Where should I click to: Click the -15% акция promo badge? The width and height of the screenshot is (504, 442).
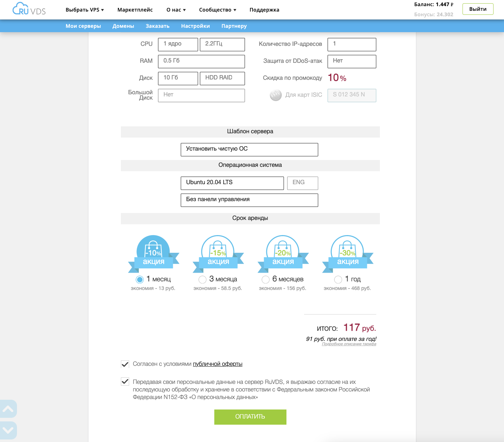218,254
